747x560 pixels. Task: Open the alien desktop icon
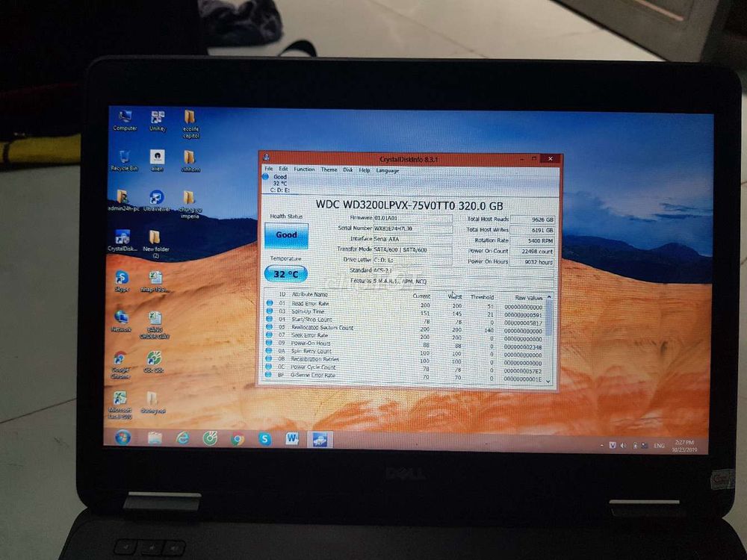click(x=157, y=161)
